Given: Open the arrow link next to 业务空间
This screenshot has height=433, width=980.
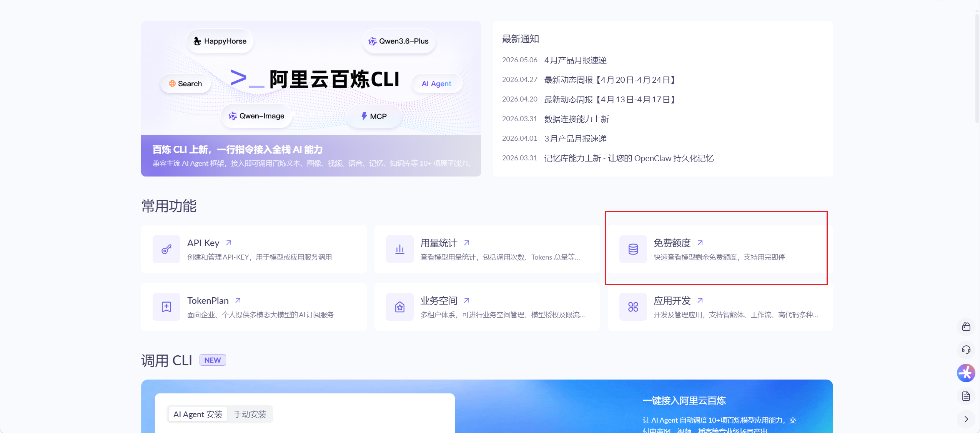Looking at the screenshot, I should (467, 300).
